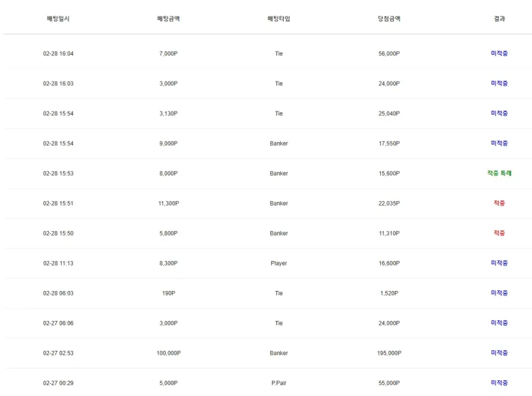532x396 pixels.
Task: Select the 미적중 result for 02-28 11:13
Action: pyautogui.click(x=499, y=263)
